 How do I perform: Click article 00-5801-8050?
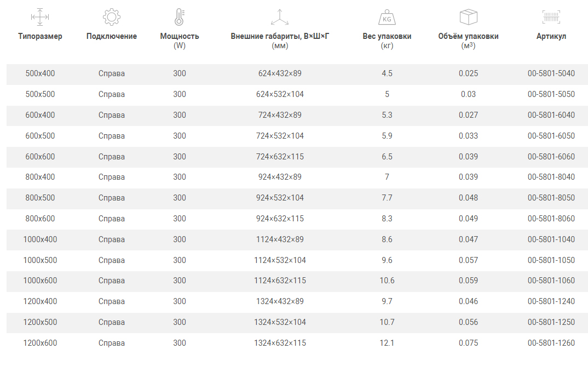coord(551,198)
